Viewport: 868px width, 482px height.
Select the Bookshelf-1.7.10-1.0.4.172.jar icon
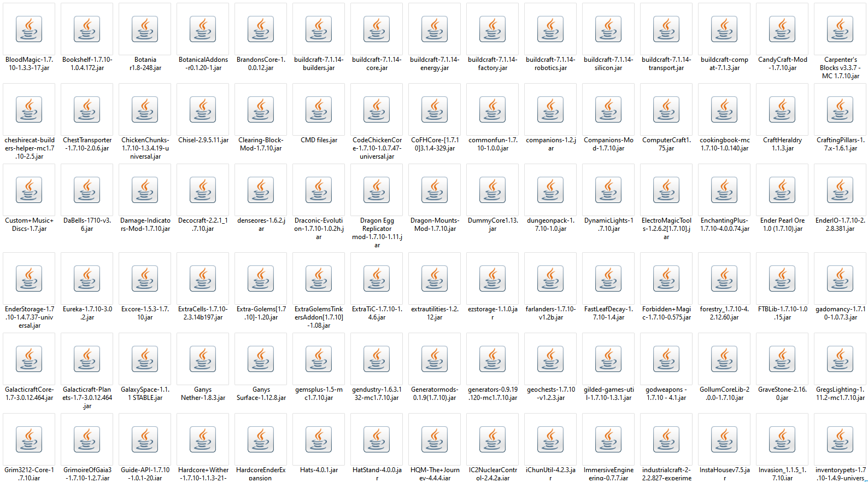pos(87,29)
